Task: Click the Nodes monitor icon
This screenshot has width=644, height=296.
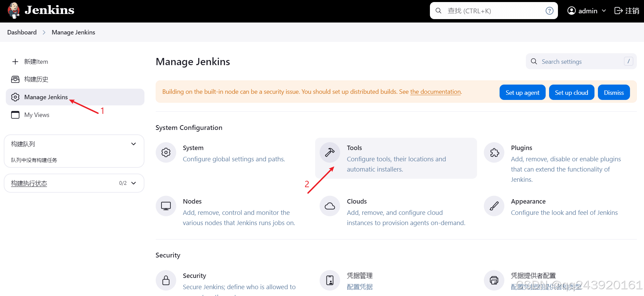Action: (166, 206)
